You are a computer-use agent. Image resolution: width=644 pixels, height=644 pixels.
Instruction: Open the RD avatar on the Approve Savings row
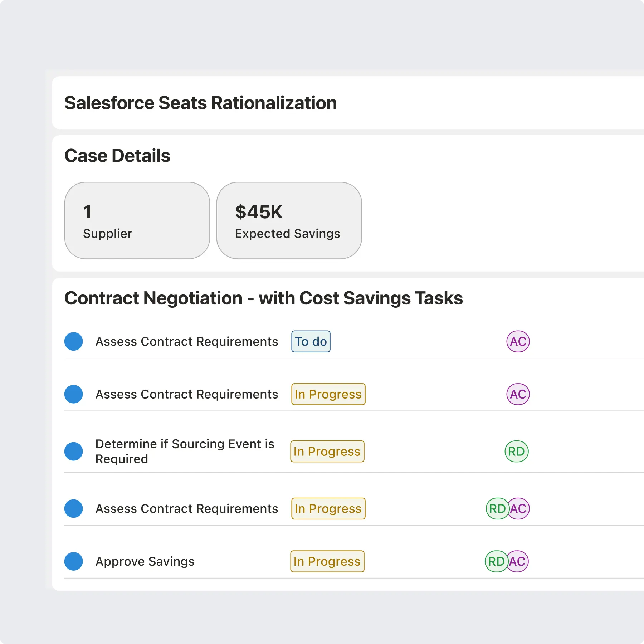click(x=496, y=561)
